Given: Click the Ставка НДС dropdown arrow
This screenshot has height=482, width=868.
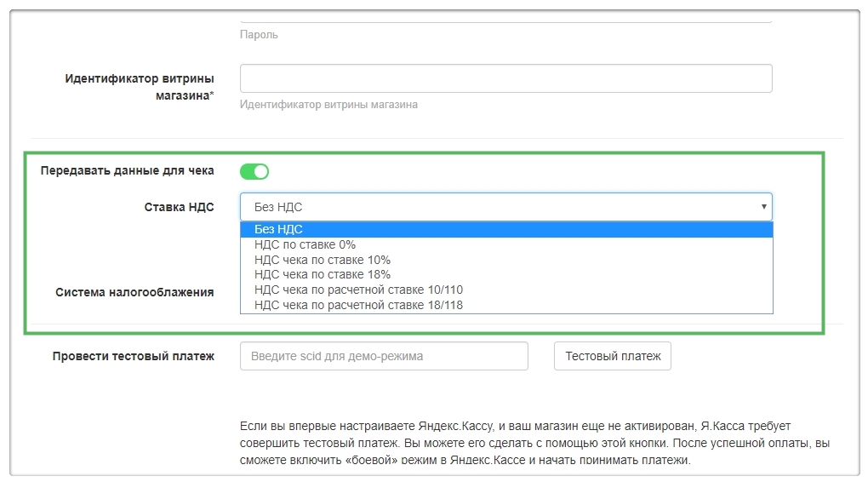Looking at the screenshot, I should [763, 207].
